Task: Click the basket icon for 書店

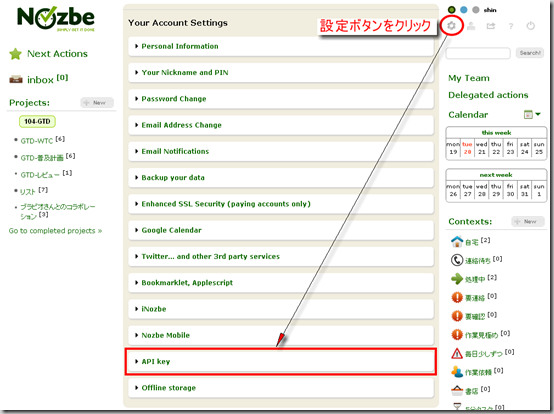Action: coord(457,390)
